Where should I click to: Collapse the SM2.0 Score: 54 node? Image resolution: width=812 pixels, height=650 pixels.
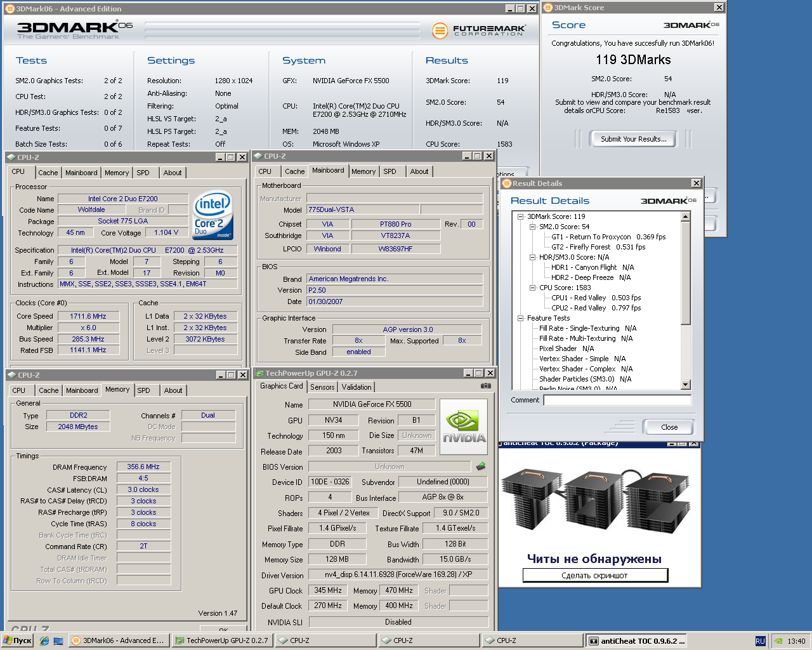click(533, 227)
